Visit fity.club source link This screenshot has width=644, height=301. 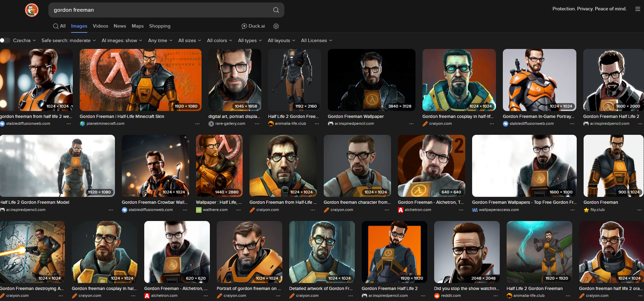597,210
